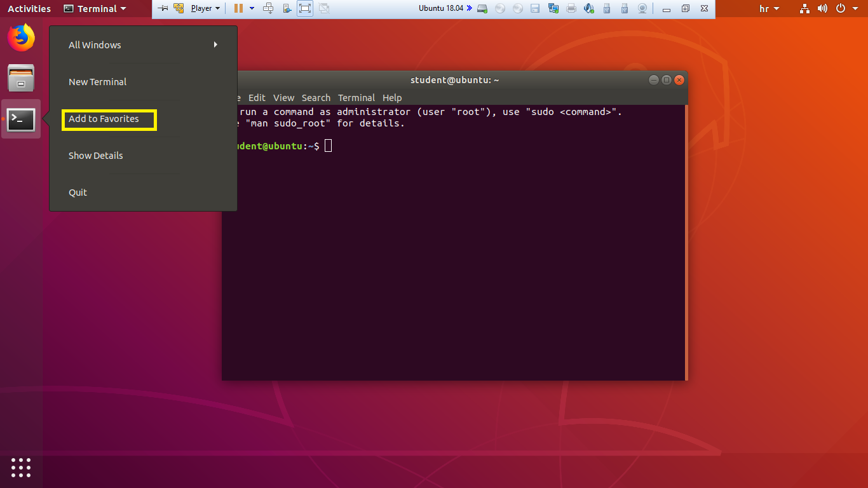
Task: Click the Ubuntu 18.04 VM name label
Action: [441, 8]
